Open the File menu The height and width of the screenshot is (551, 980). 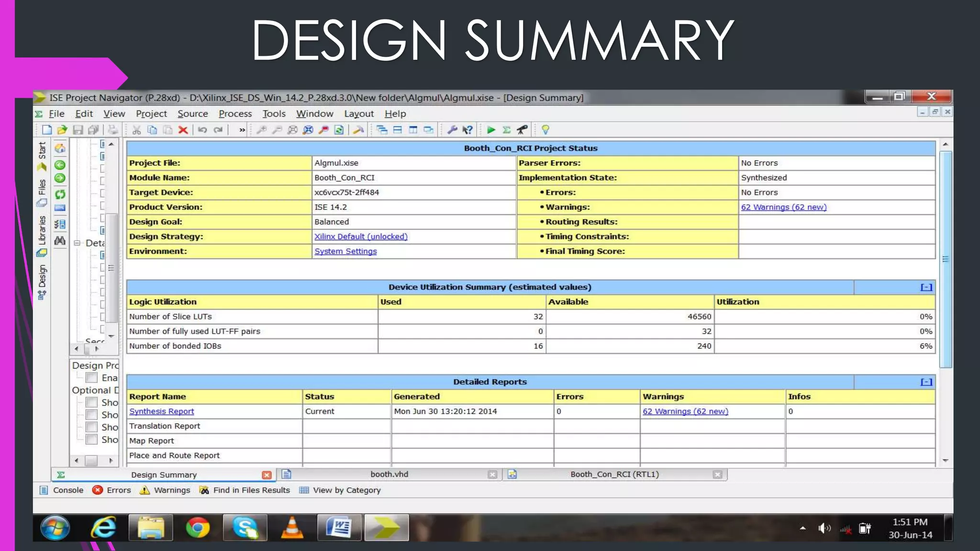56,114
